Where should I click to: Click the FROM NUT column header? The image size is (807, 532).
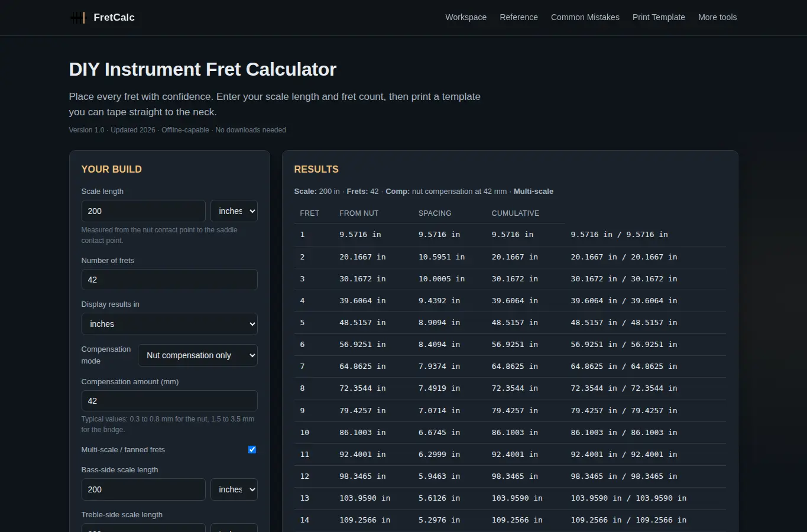(359, 213)
